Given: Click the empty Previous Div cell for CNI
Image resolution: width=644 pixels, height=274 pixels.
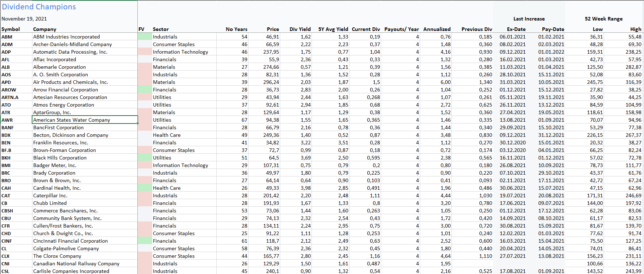Looking at the screenshot, I should coord(476,264).
